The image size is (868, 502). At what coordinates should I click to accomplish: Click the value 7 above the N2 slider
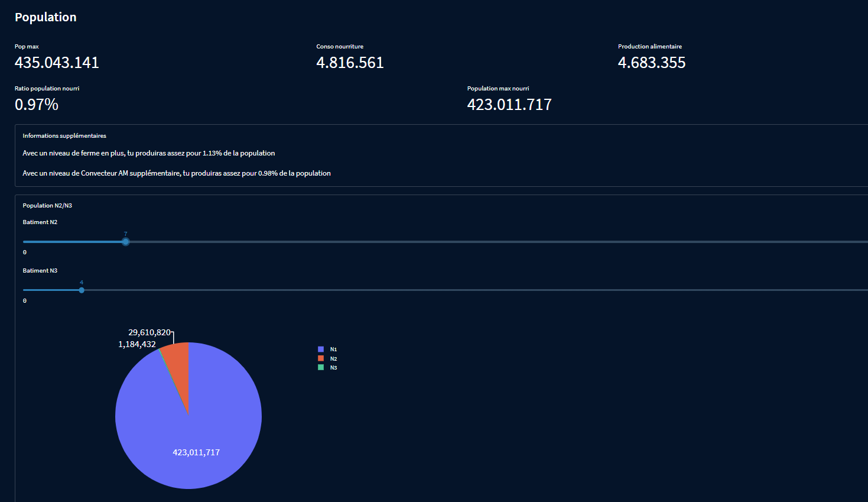click(125, 234)
